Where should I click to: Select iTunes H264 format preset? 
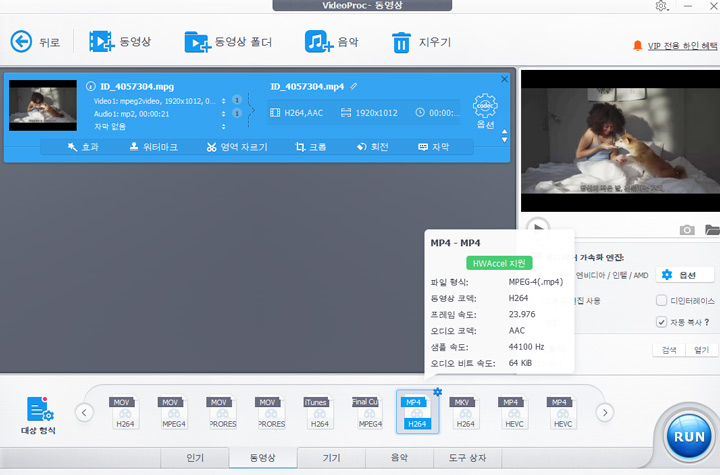click(x=320, y=413)
